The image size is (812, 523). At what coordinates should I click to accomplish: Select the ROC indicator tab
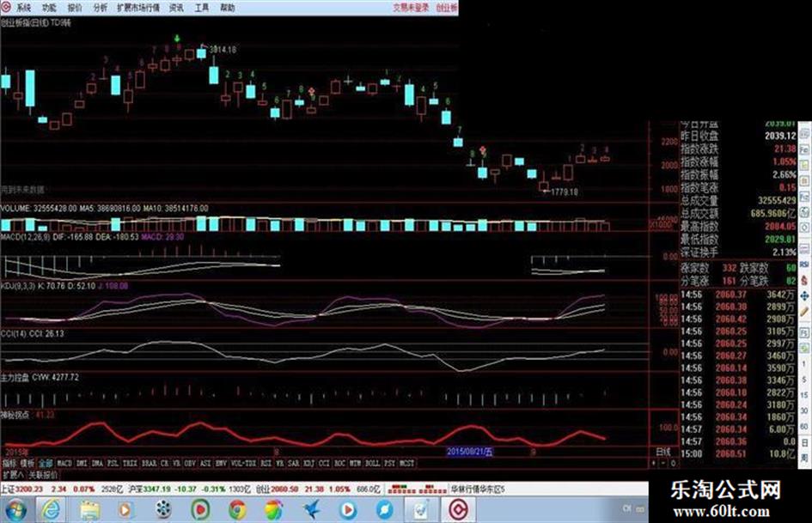pyautogui.click(x=339, y=464)
